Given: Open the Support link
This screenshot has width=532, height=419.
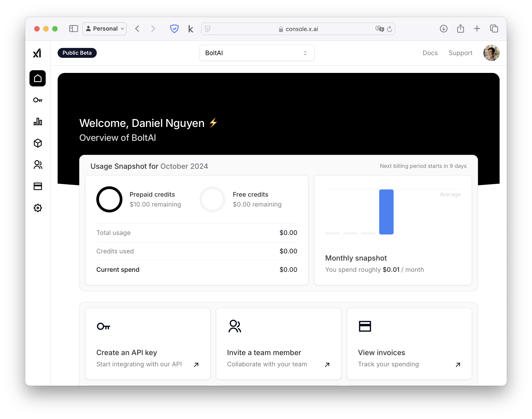Looking at the screenshot, I should pyautogui.click(x=460, y=53).
